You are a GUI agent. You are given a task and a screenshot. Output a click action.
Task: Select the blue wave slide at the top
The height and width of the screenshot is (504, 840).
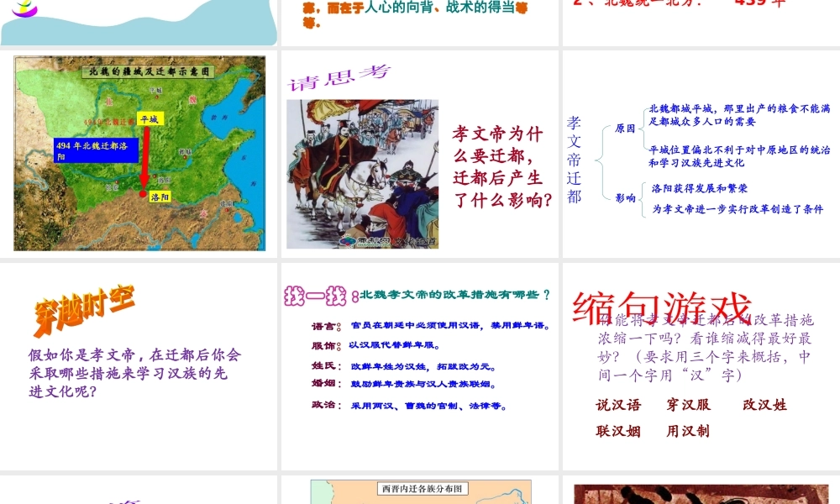point(139,23)
